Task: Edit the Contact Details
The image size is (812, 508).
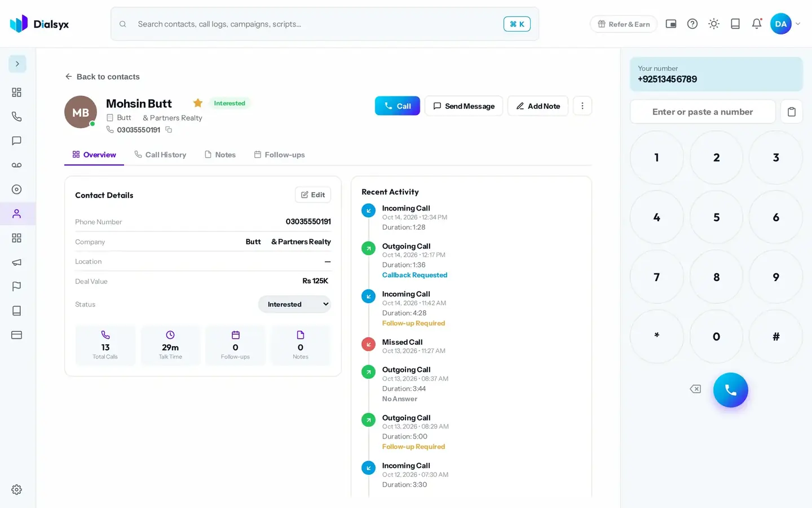Action: click(313, 195)
